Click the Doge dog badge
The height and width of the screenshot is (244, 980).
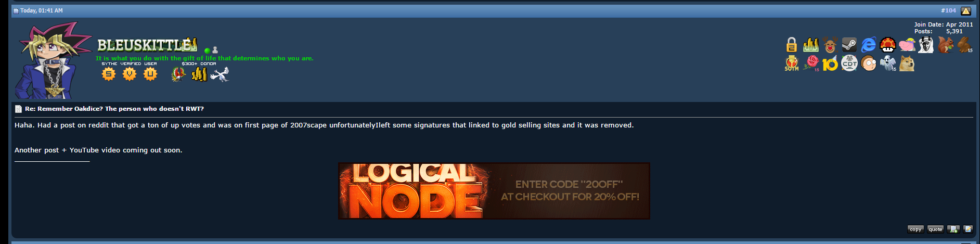tap(907, 63)
